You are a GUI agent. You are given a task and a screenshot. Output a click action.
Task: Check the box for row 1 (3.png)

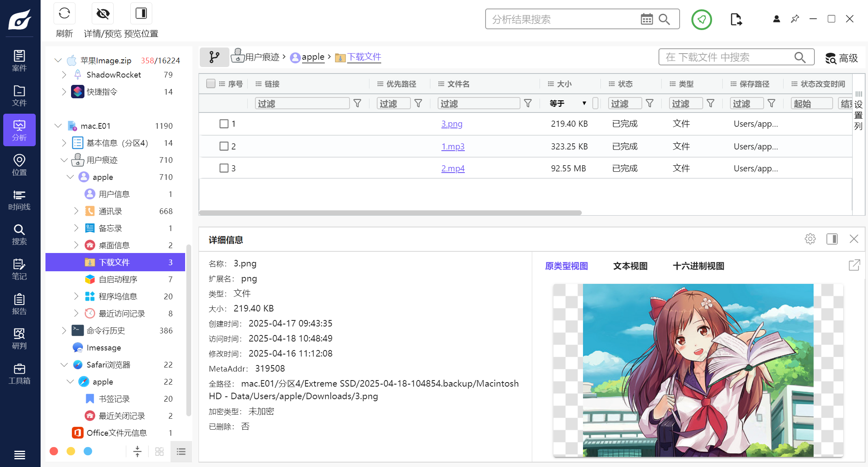[x=224, y=123]
